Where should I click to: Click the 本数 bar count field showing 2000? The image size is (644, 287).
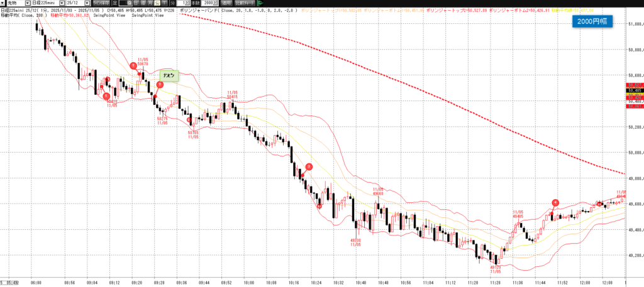pos(209,3)
